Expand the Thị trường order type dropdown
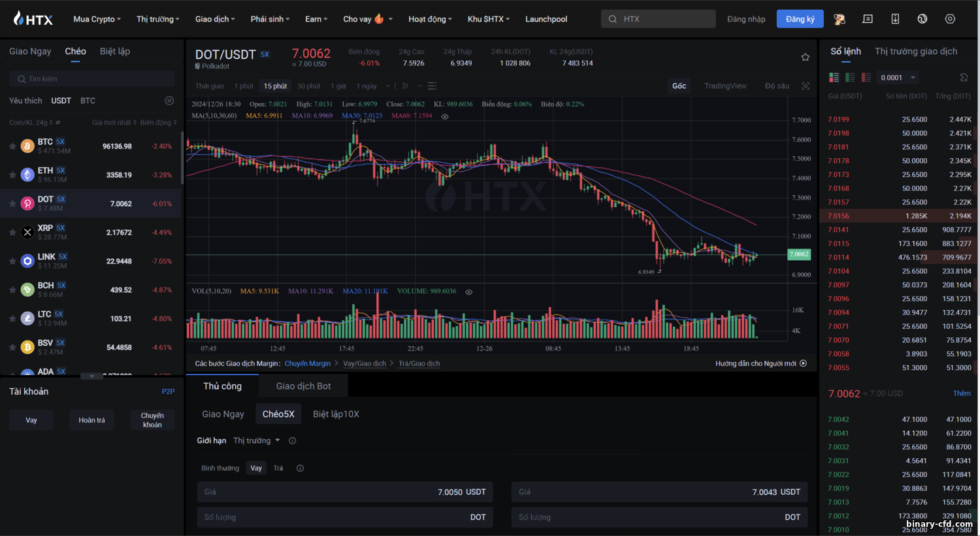This screenshot has height=536, width=980. tap(256, 441)
